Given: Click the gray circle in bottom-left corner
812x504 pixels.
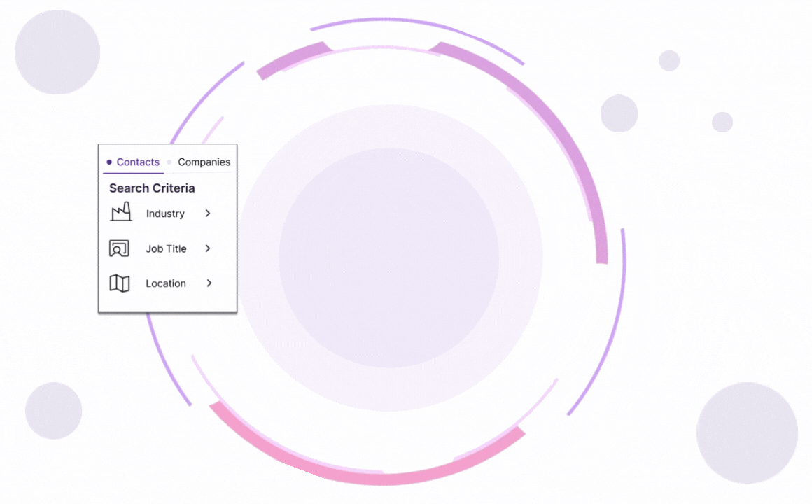Looking at the screenshot, I should click(54, 411).
